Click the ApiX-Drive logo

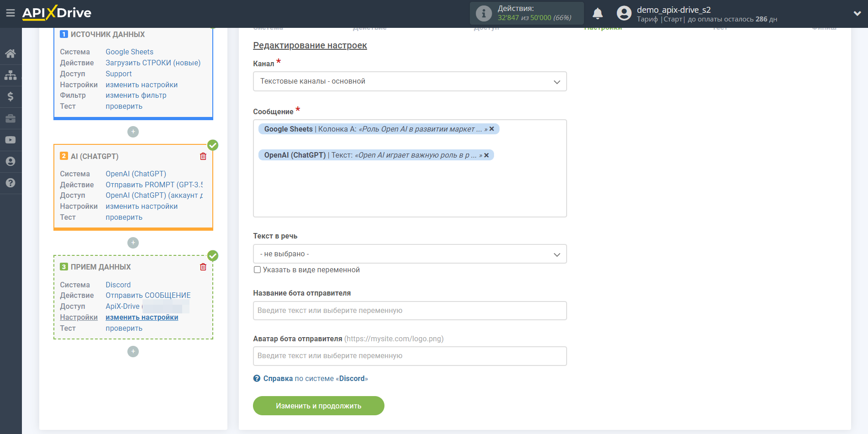click(x=57, y=13)
